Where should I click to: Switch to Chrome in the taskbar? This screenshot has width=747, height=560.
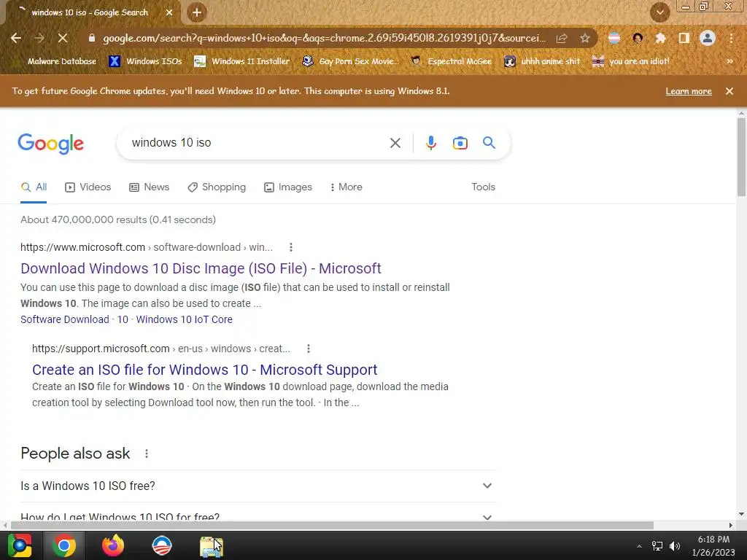pos(64,545)
